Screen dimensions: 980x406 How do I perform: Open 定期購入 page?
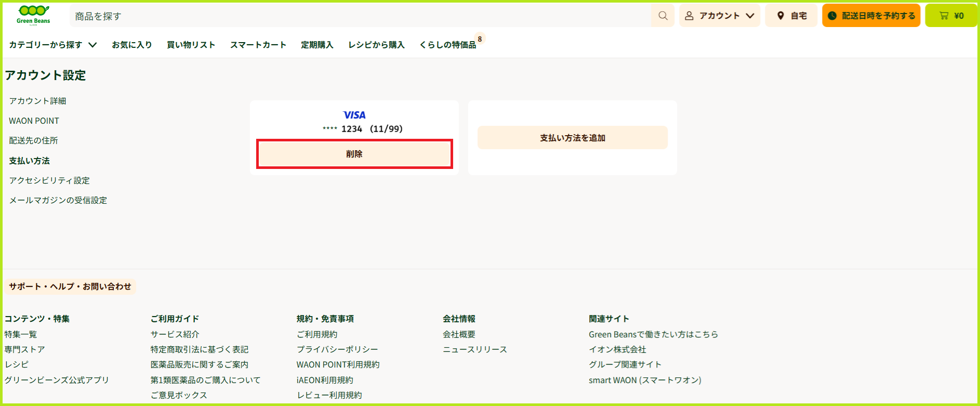click(317, 45)
